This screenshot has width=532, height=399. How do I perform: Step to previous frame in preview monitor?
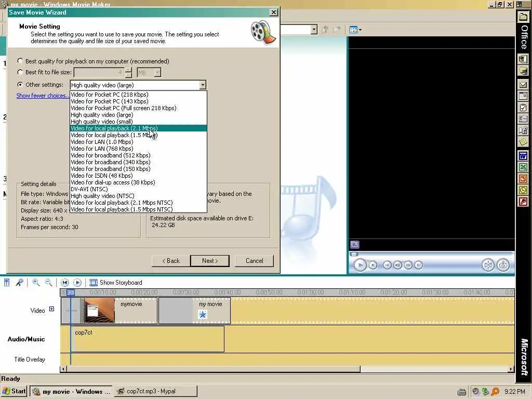[x=397, y=265]
